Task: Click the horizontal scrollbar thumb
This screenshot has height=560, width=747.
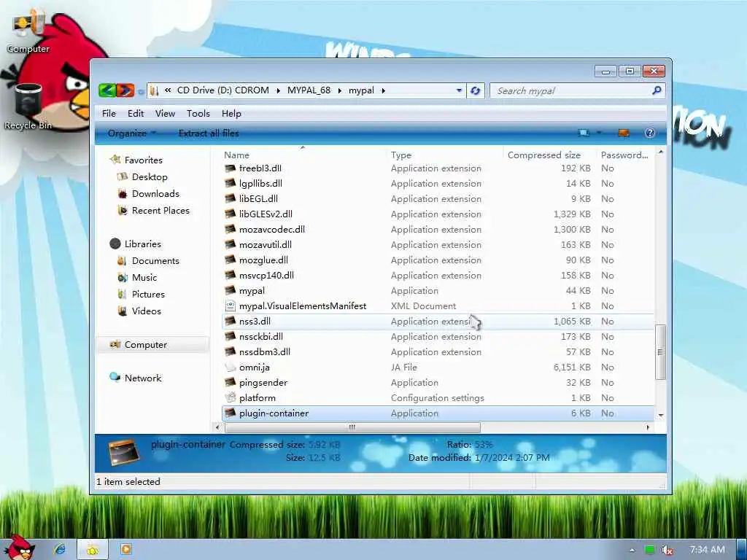Action: click(352, 427)
